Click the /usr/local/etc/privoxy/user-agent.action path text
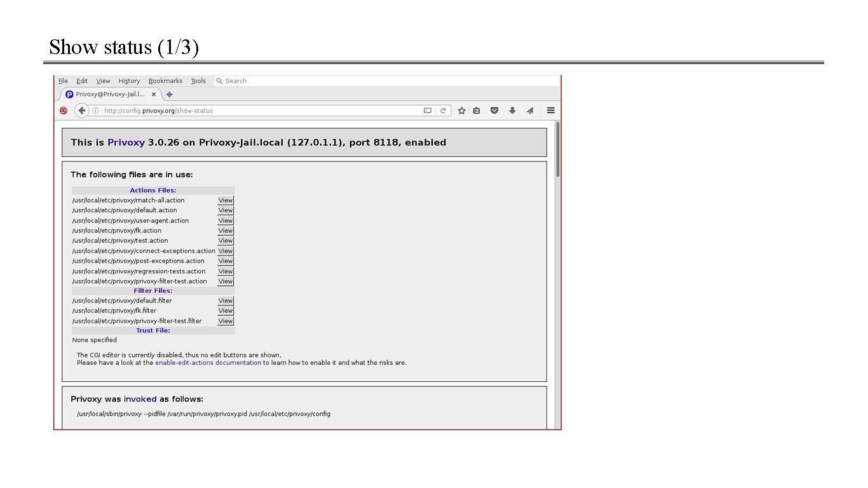 [x=130, y=220]
